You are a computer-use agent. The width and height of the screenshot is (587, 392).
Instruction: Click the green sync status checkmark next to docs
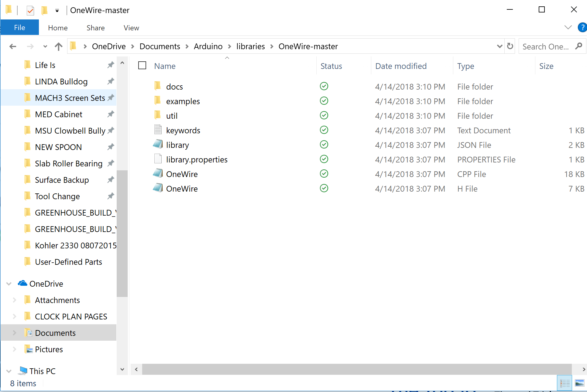(324, 86)
